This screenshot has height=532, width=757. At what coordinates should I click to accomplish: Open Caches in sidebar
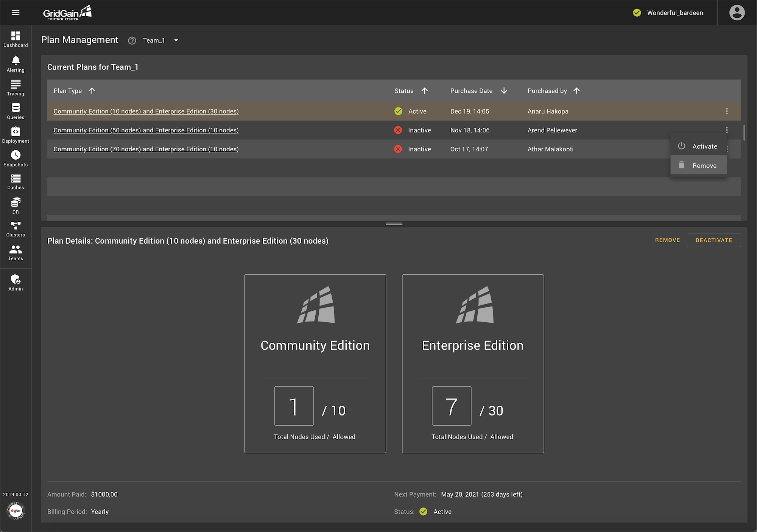(x=16, y=182)
